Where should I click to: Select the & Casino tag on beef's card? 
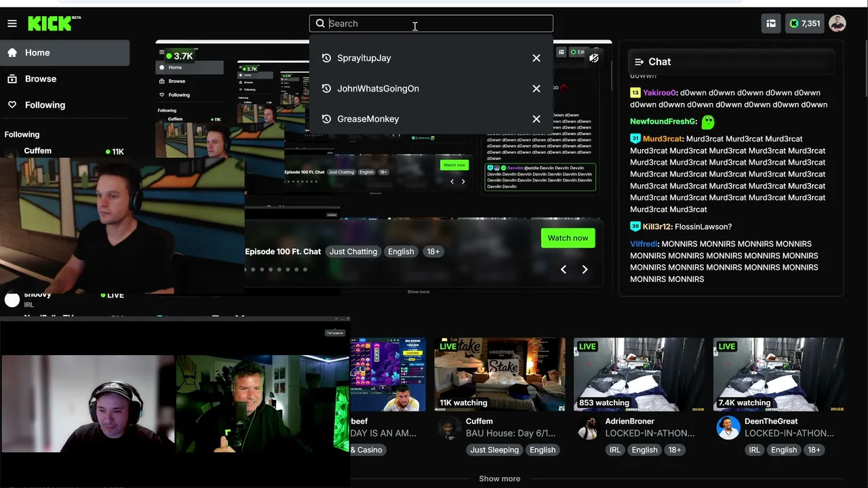[x=368, y=450]
